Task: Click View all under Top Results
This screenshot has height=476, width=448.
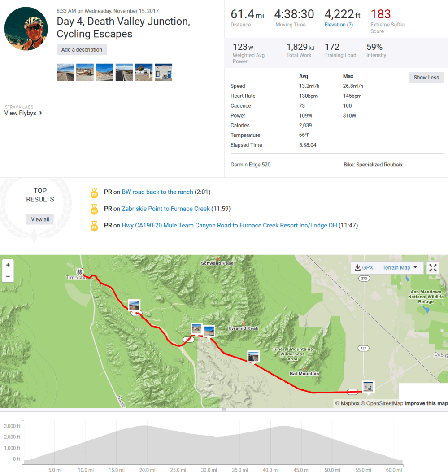Action: click(x=40, y=219)
